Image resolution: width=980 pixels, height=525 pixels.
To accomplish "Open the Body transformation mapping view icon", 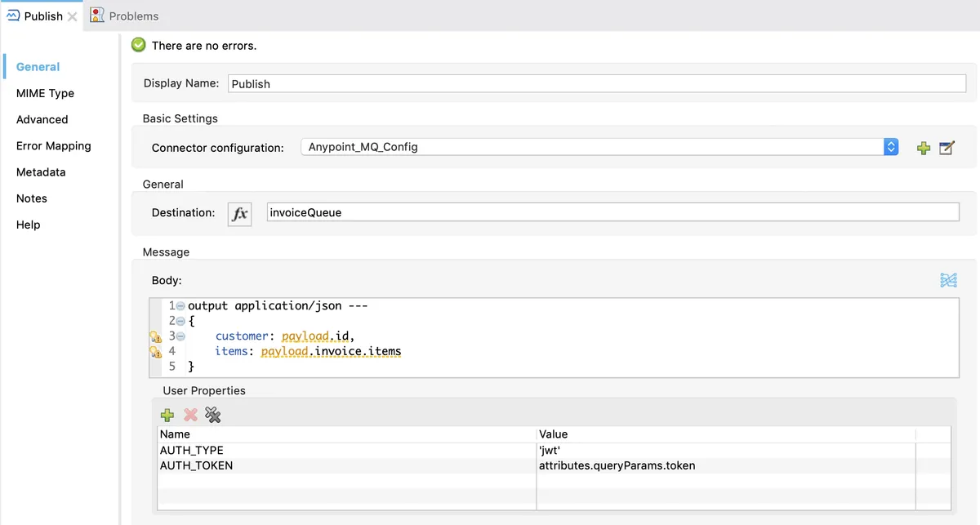I will (947, 280).
